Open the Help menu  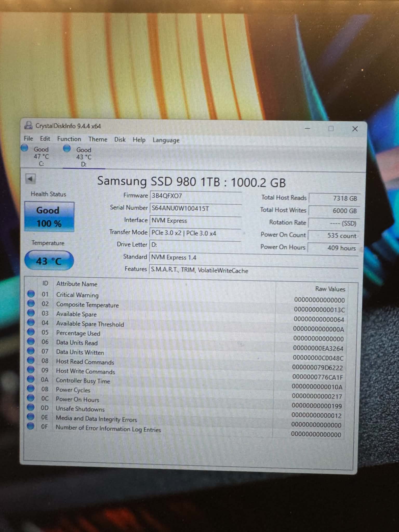(x=139, y=140)
